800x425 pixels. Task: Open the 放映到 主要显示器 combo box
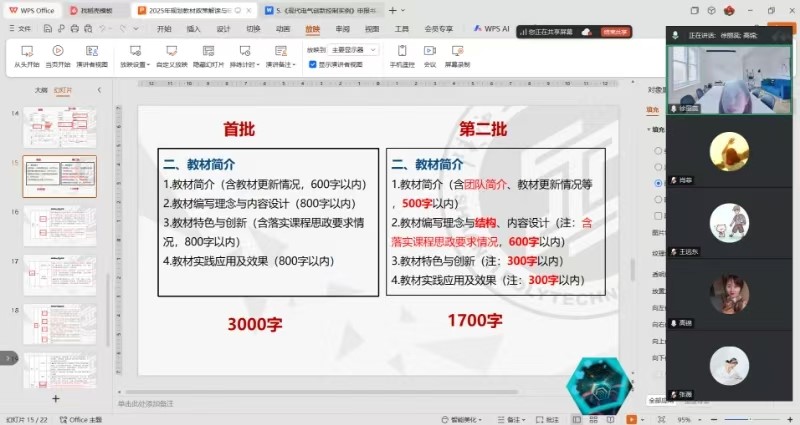click(353, 49)
